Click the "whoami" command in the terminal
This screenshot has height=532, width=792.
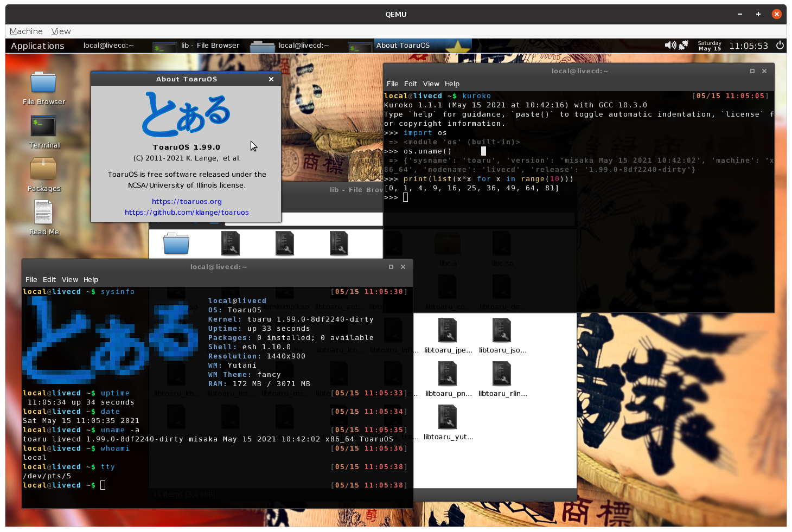coord(115,448)
